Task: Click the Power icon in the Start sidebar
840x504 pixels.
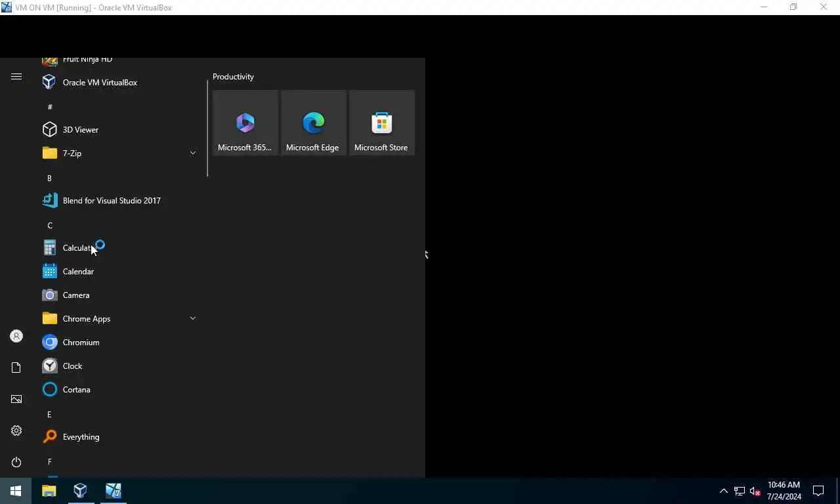Action: (x=16, y=462)
